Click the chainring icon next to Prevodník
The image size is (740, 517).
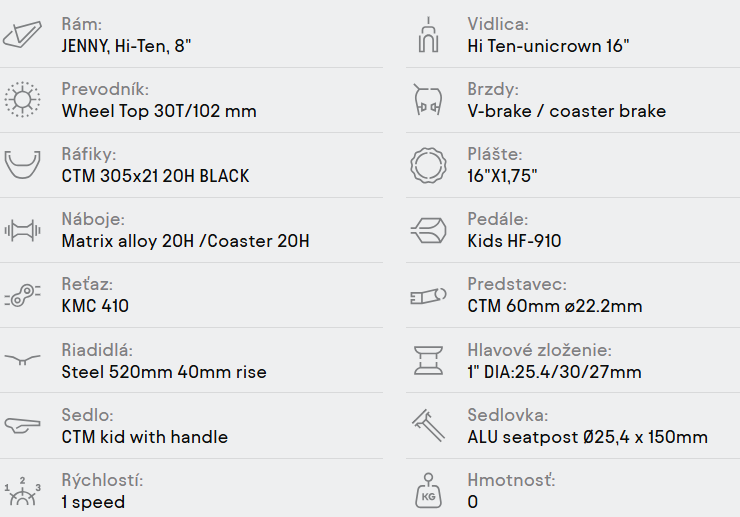click(x=21, y=100)
